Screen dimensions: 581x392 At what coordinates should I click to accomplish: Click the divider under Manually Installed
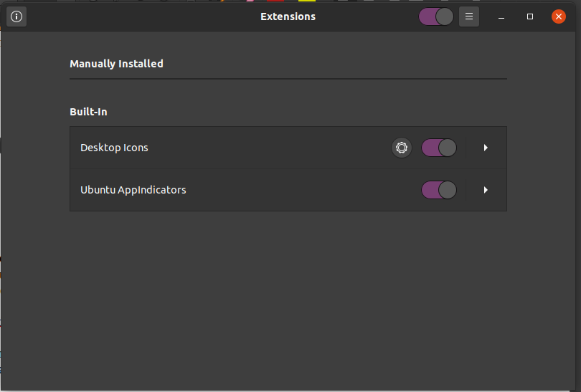[288, 79]
